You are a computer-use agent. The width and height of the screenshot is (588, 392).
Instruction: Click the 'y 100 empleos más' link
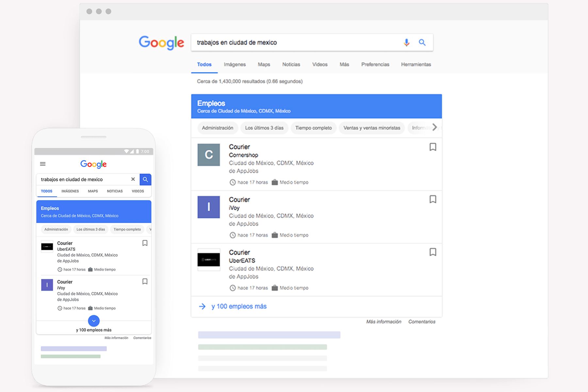point(239,306)
